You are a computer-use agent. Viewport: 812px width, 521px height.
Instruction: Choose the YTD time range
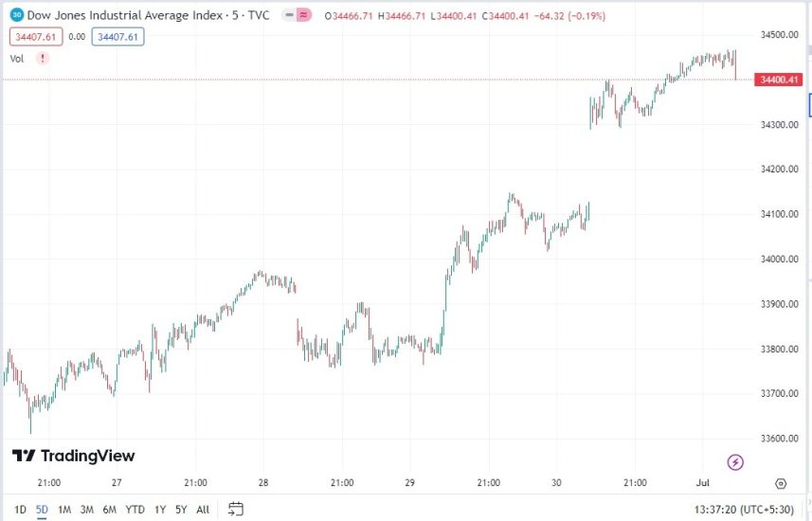(x=135, y=510)
